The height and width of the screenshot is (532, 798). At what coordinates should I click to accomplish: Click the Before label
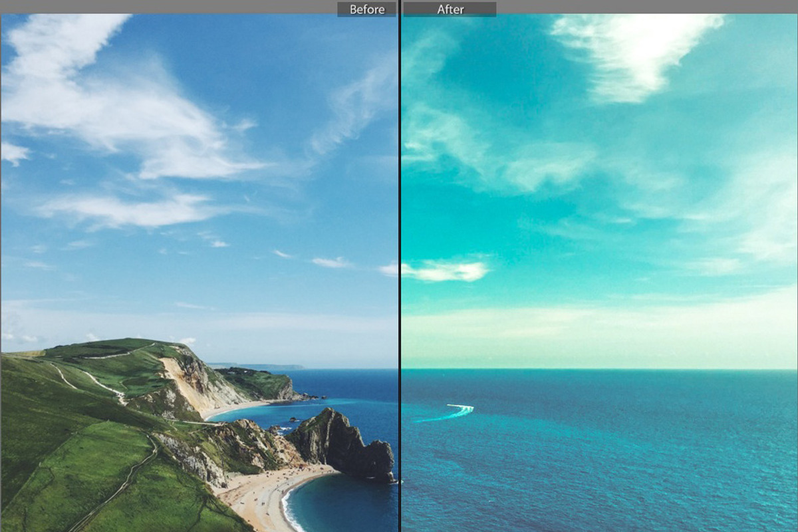pos(366,9)
